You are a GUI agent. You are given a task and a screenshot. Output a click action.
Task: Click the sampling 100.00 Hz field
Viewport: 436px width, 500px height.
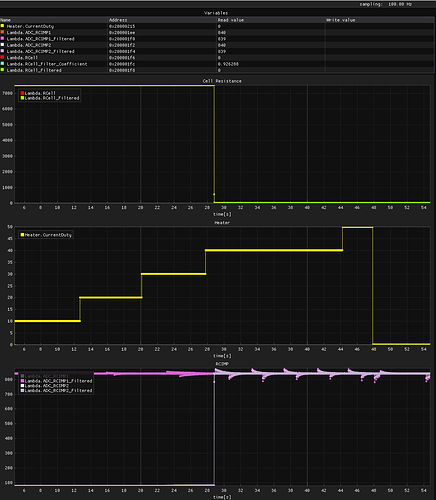(385, 4)
